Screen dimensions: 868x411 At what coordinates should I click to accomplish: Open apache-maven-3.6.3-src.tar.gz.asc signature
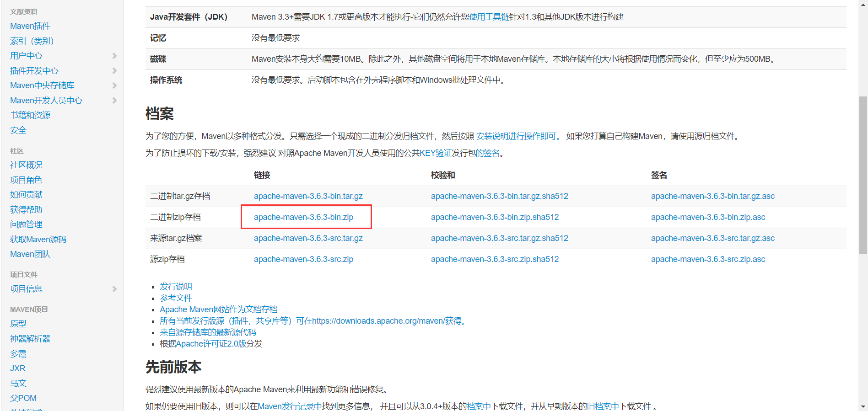(713, 238)
